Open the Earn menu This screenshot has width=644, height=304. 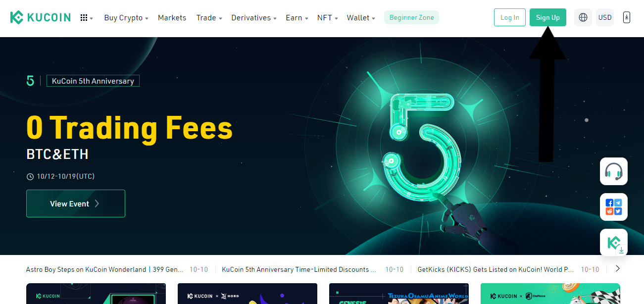pos(297,18)
